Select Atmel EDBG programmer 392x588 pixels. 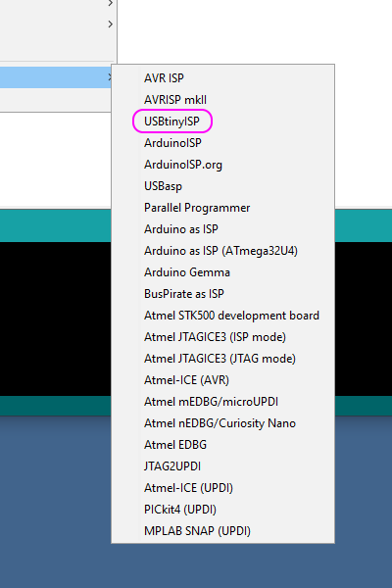(222, 445)
